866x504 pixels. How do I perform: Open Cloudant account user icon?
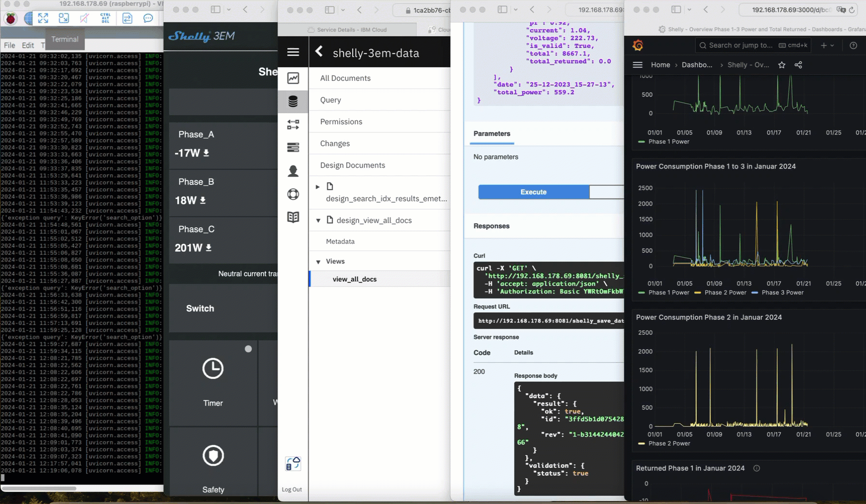[293, 171]
